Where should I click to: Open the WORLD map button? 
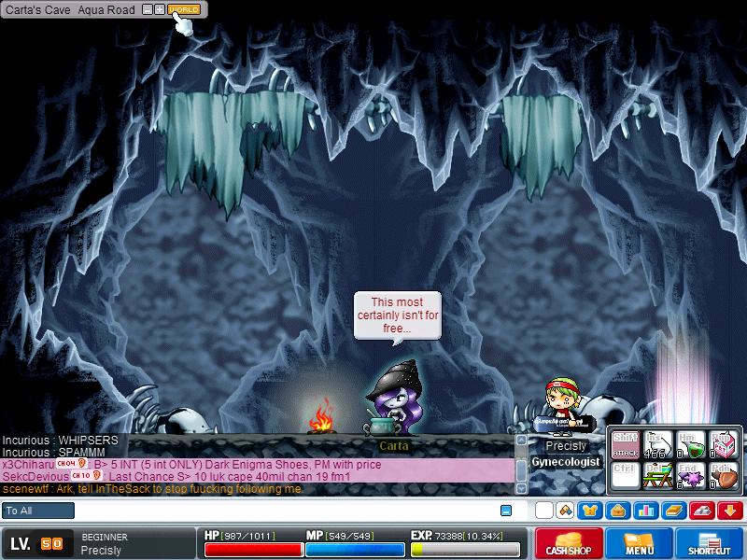pyautogui.click(x=184, y=9)
